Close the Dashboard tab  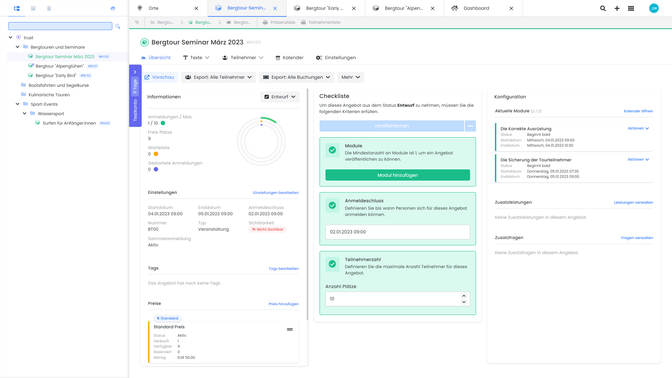click(511, 8)
